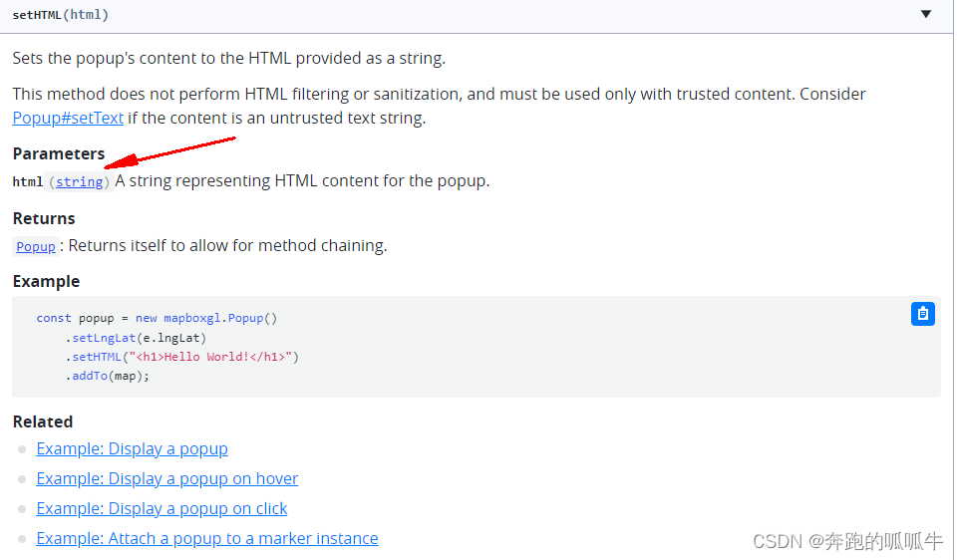Click the html parameter name
This screenshot has width=959, height=560.
pos(28,181)
